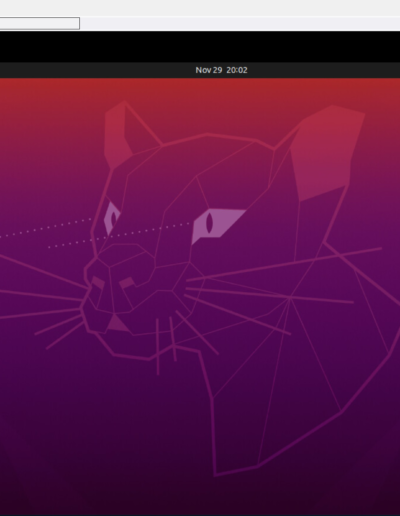Click the cat's small left eye on wallpaper
400x516 pixels.
[x=111, y=218]
